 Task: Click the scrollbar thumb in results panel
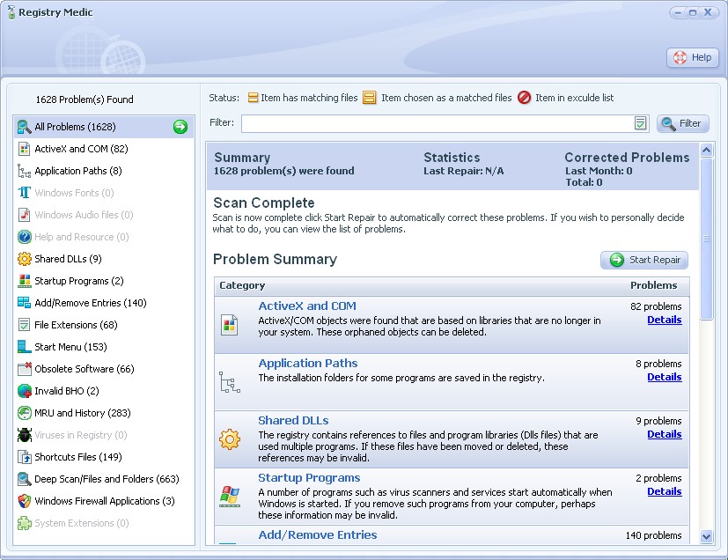pos(706,239)
